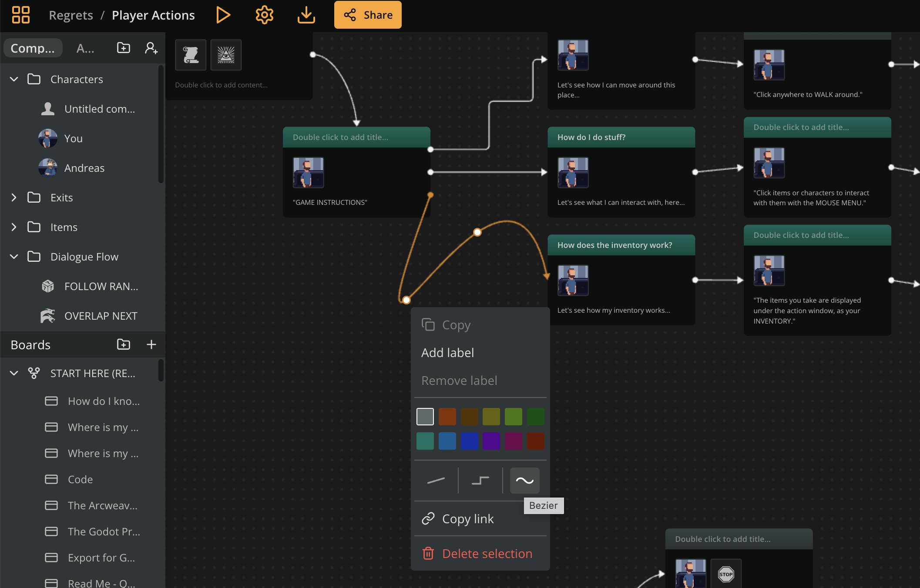Open the Regrets project breadcrumb
Screen dimensions: 920x588
[71, 15]
